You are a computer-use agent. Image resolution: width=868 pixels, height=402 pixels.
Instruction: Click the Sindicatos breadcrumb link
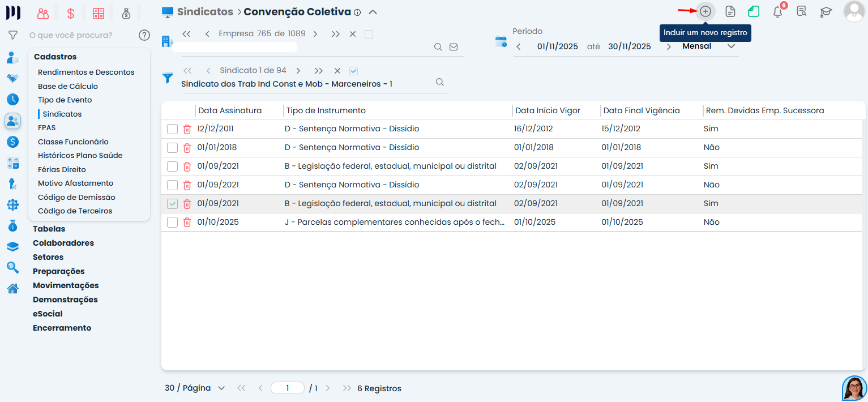[204, 12]
